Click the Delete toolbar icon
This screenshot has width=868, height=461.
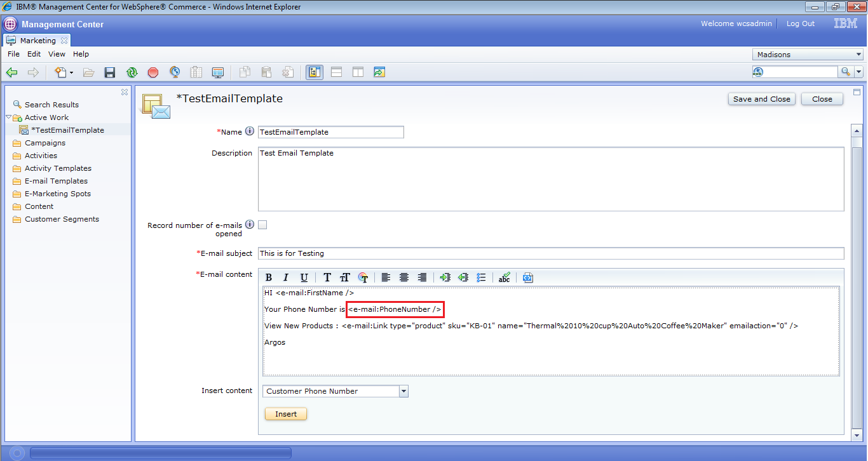288,72
